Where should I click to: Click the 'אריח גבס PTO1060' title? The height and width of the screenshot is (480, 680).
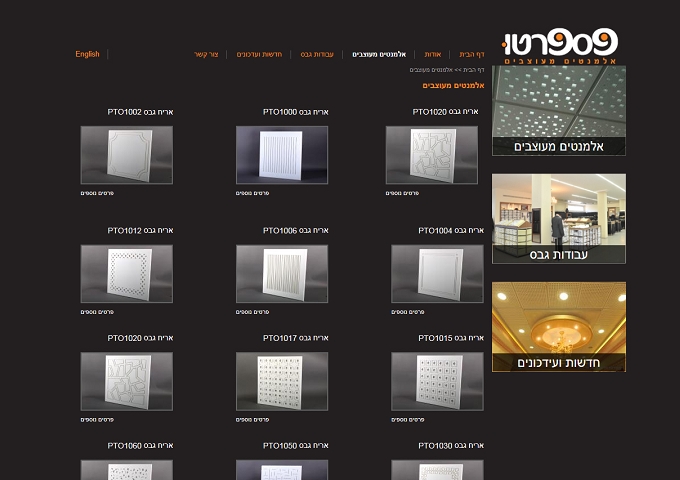[x=140, y=445]
